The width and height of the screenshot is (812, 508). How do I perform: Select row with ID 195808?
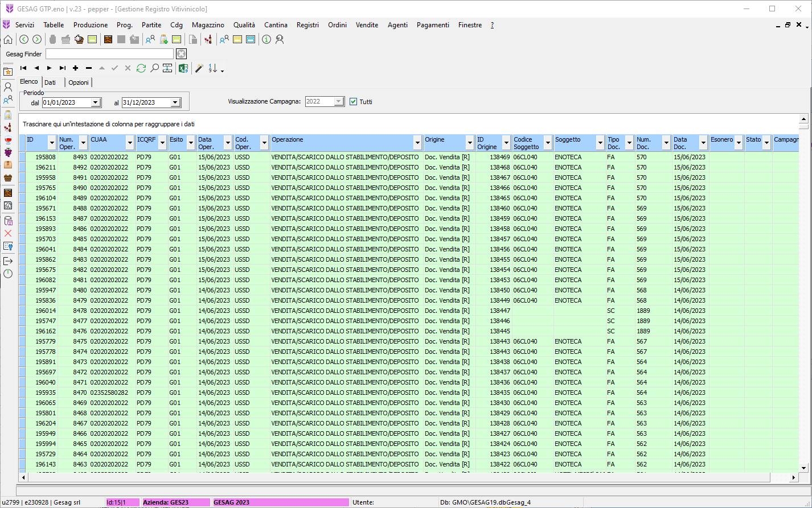tap(408, 157)
